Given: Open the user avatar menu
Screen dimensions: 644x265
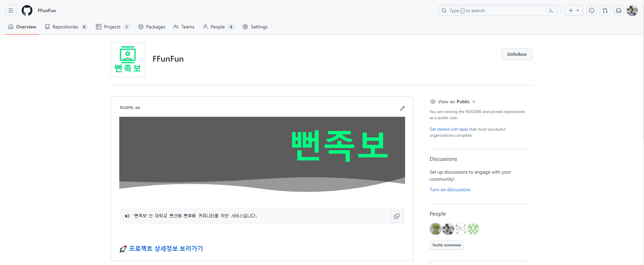Looking at the screenshot, I should coord(632,10).
